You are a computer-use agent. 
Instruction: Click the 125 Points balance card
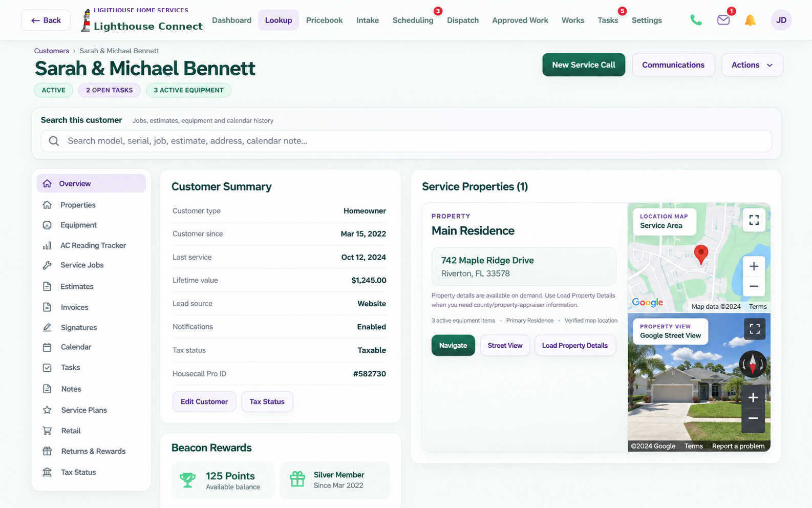click(x=223, y=480)
